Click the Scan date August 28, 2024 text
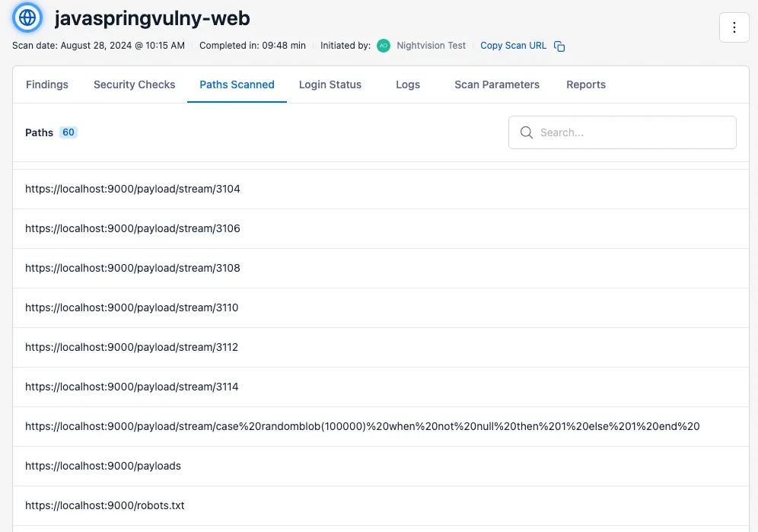Viewport: 758px width, 532px height. point(99,46)
